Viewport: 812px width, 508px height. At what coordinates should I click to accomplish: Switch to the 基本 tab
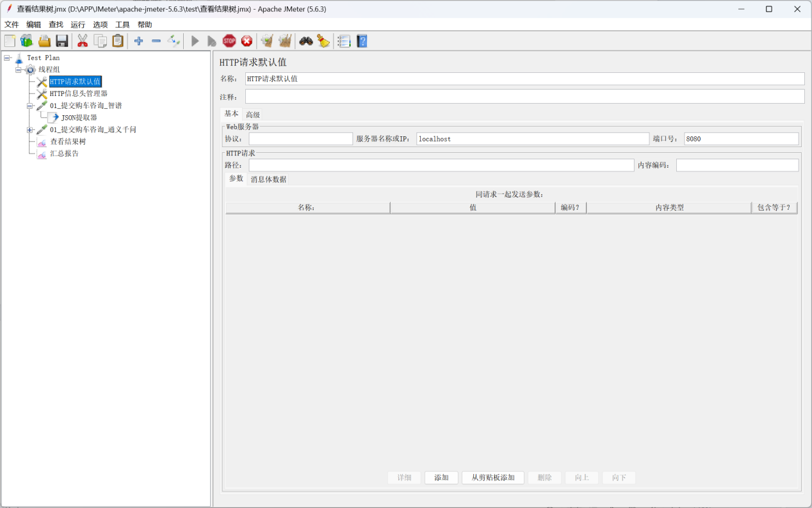[231, 114]
